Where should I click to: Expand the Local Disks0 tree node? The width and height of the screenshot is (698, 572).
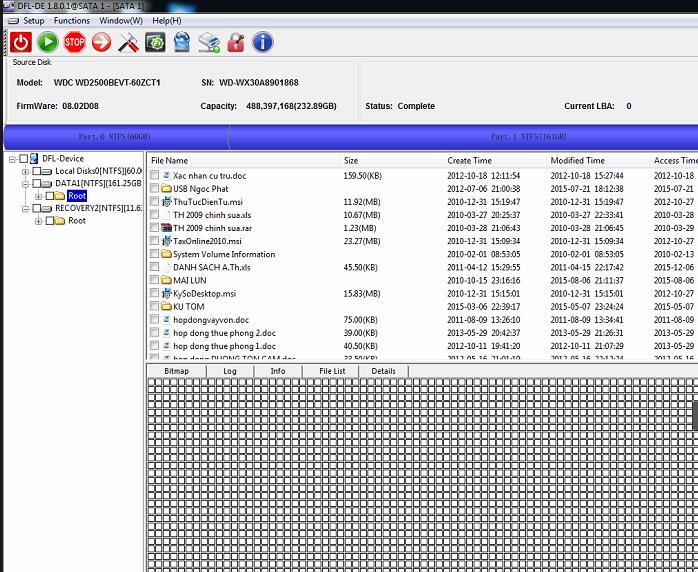click(x=25, y=171)
